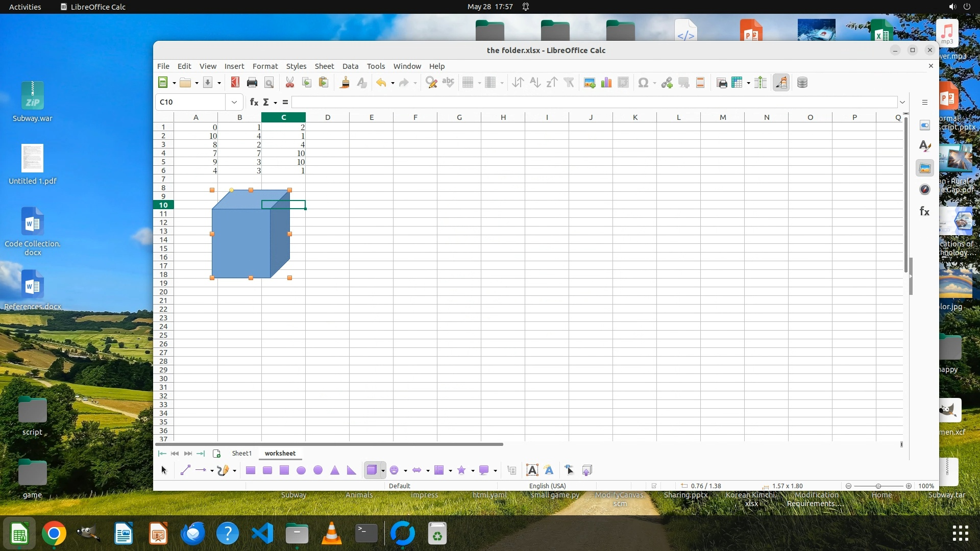
Task: Toggle the Show Draw Functions button
Action: click(781, 83)
